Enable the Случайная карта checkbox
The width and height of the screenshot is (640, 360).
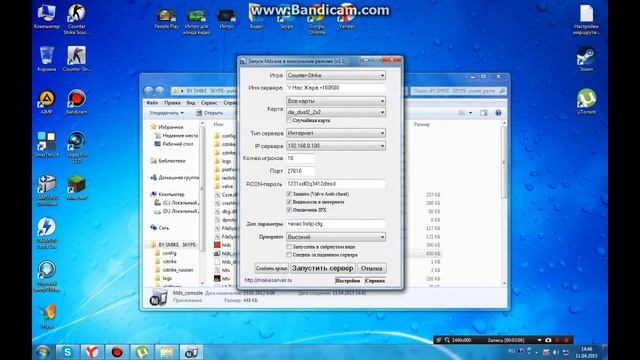[x=289, y=120]
